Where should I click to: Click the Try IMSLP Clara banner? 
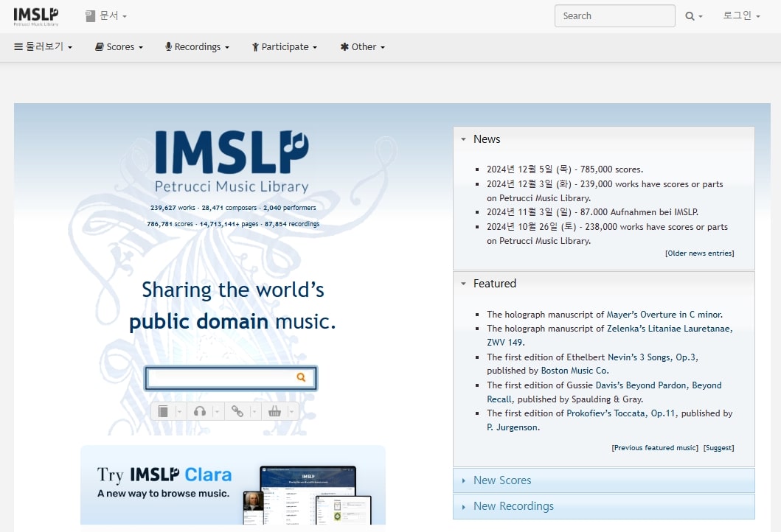[x=232, y=486]
